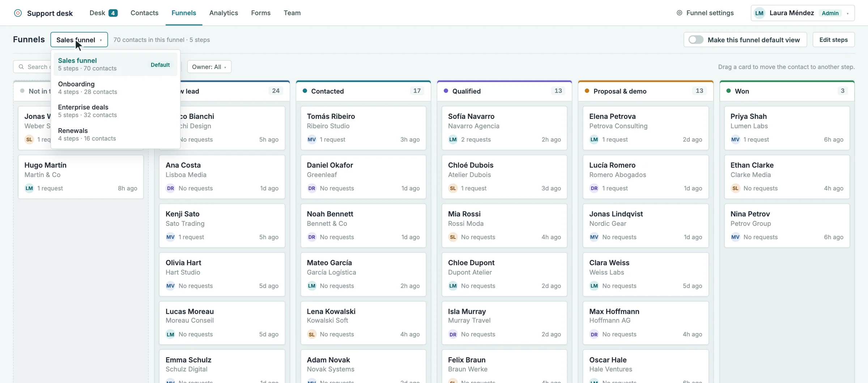The height and width of the screenshot is (383, 868).
Task: Click the SL owner avatar on Ethan Clarke's card
Action: coord(735,188)
